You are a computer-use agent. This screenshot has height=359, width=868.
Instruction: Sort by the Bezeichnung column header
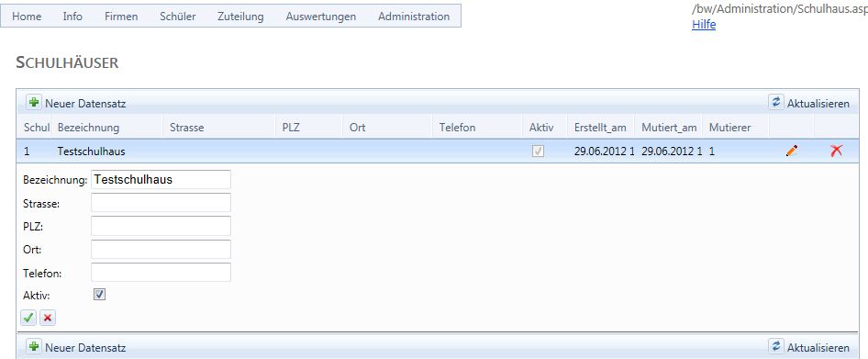(x=88, y=128)
